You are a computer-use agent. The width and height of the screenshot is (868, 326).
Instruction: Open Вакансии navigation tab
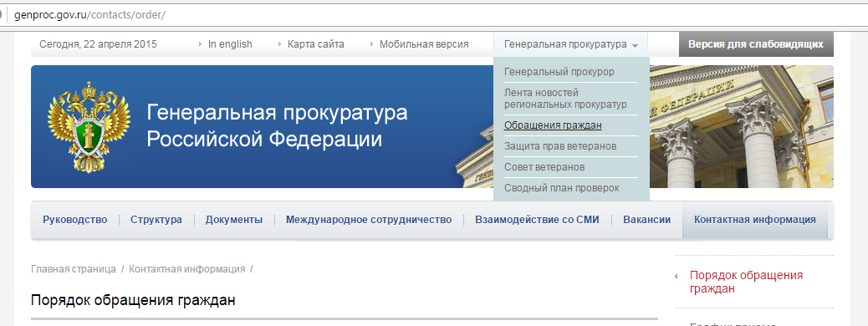tap(646, 220)
